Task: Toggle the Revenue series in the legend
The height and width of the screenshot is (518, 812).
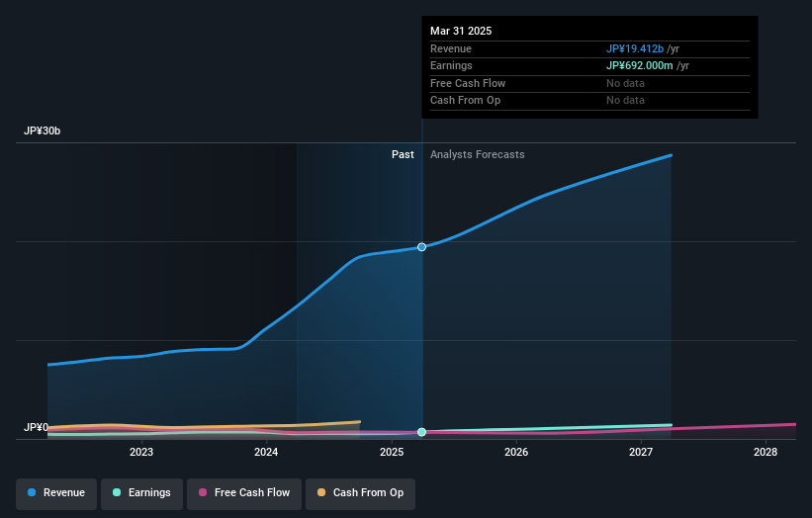Action: [x=56, y=493]
